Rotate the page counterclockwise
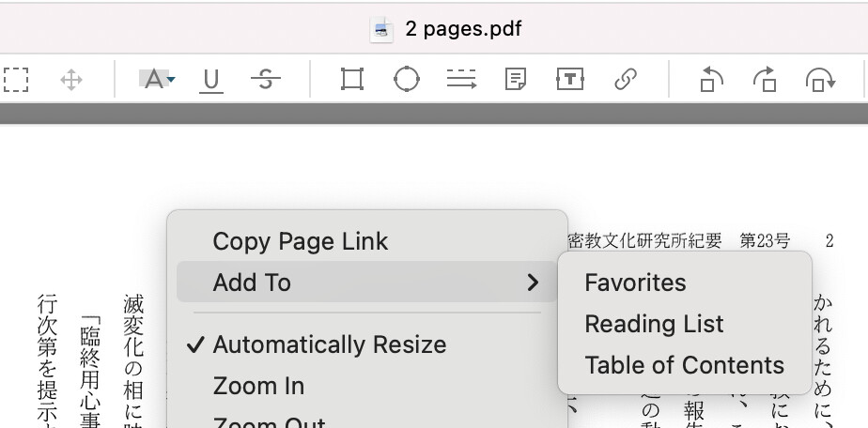The width and height of the screenshot is (868, 428). (x=711, y=80)
